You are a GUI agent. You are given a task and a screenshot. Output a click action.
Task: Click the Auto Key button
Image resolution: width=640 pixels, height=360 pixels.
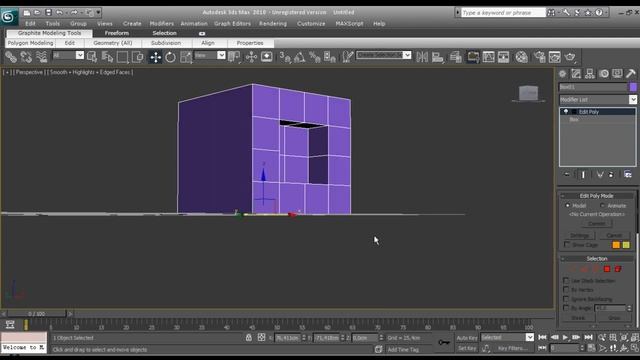point(467,338)
